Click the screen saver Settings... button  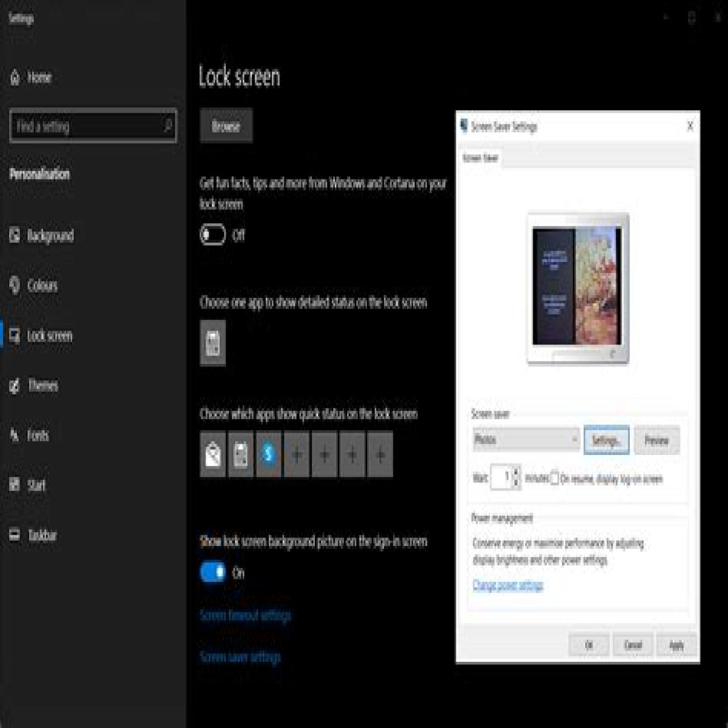click(606, 440)
